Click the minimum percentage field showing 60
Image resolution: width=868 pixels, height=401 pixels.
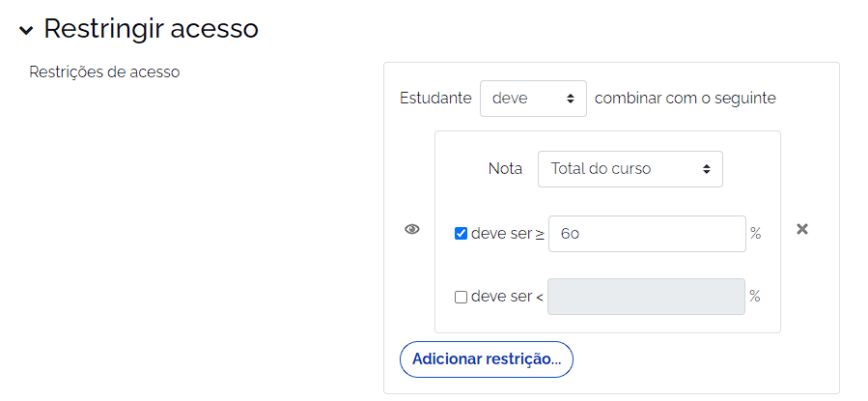pyautogui.click(x=646, y=234)
